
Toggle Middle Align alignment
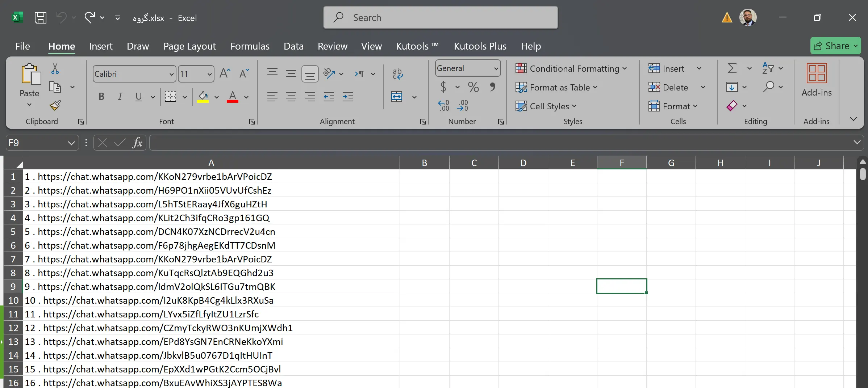[x=291, y=73]
